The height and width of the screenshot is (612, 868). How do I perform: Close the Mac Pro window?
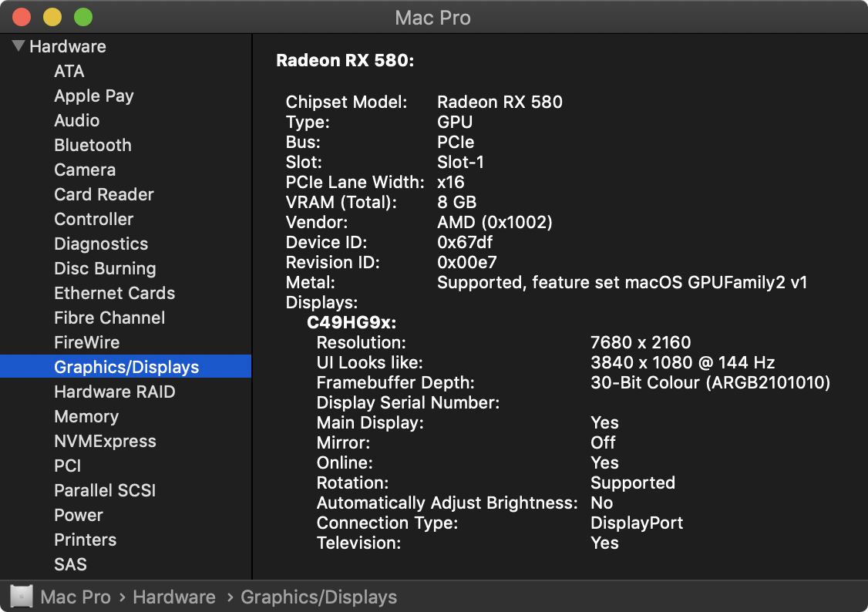coord(22,17)
